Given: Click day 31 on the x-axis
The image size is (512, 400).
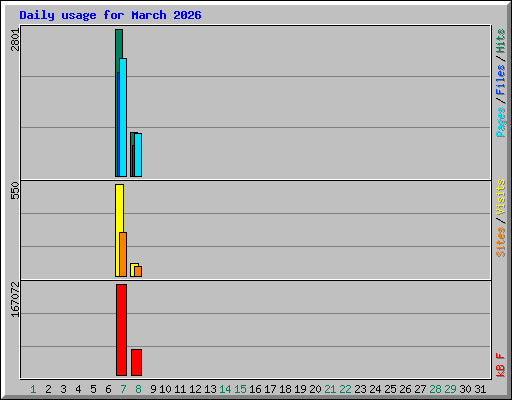Looking at the screenshot, I should click(x=480, y=389).
